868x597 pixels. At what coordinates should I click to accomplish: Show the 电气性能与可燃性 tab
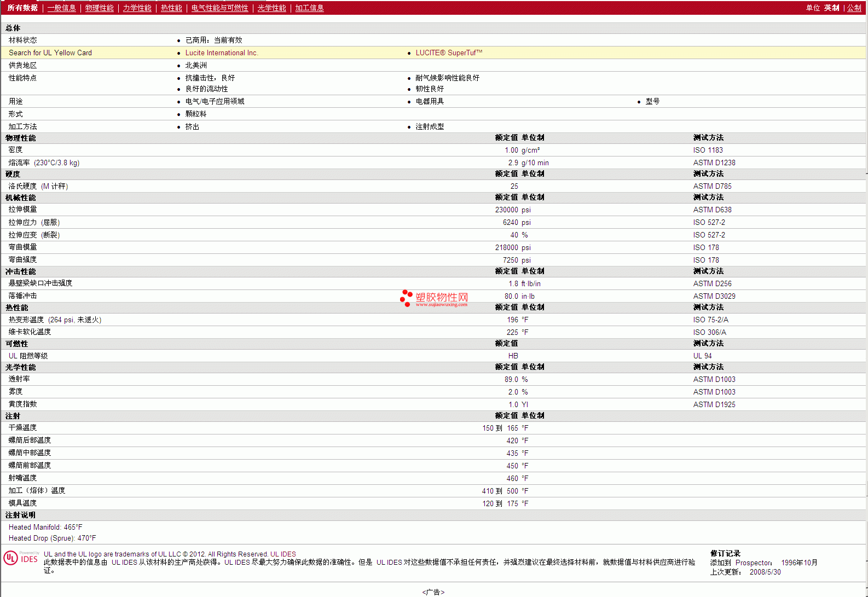point(220,8)
